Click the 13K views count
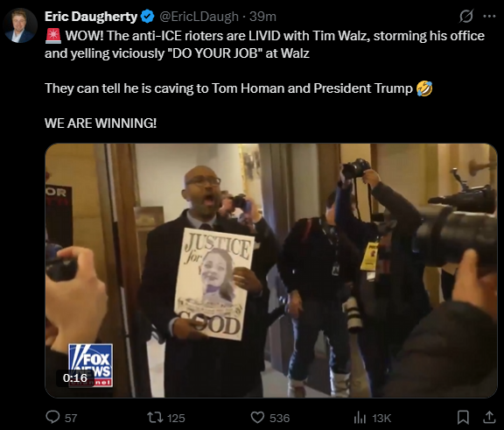Image resolution: width=504 pixels, height=430 pixels. coord(381,418)
